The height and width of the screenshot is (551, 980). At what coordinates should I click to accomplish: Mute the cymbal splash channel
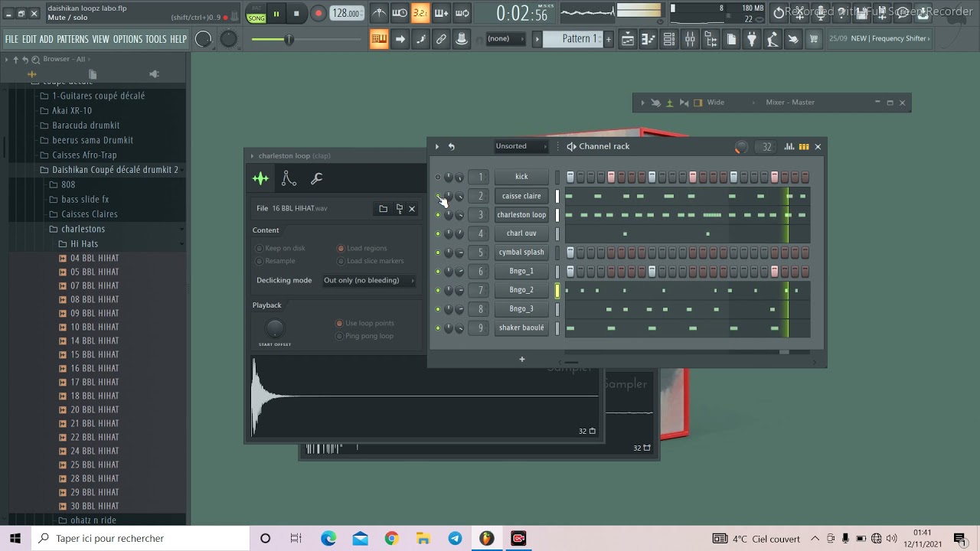point(438,253)
